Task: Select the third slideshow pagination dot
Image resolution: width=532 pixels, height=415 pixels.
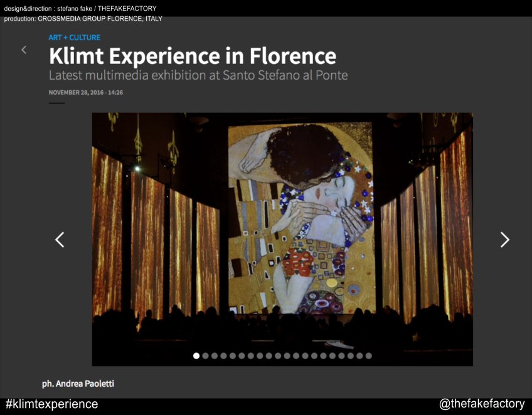Action: (x=215, y=355)
